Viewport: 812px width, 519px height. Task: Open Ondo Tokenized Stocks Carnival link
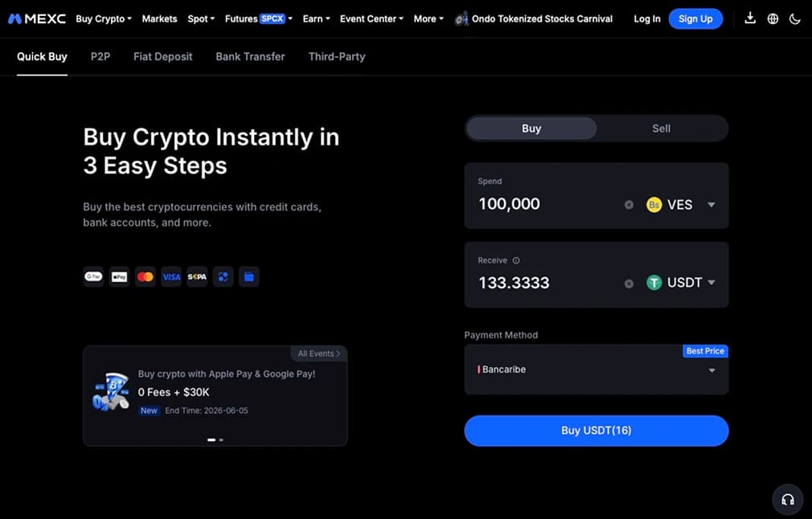(542, 19)
